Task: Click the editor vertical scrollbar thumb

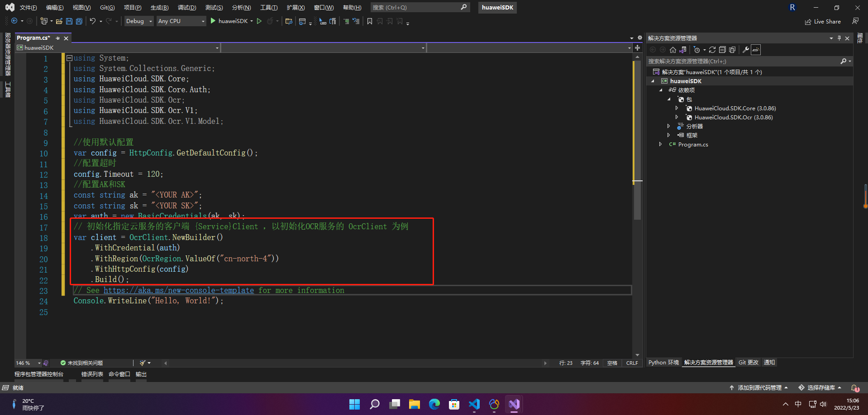Action: pyautogui.click(x=637, y=140)
